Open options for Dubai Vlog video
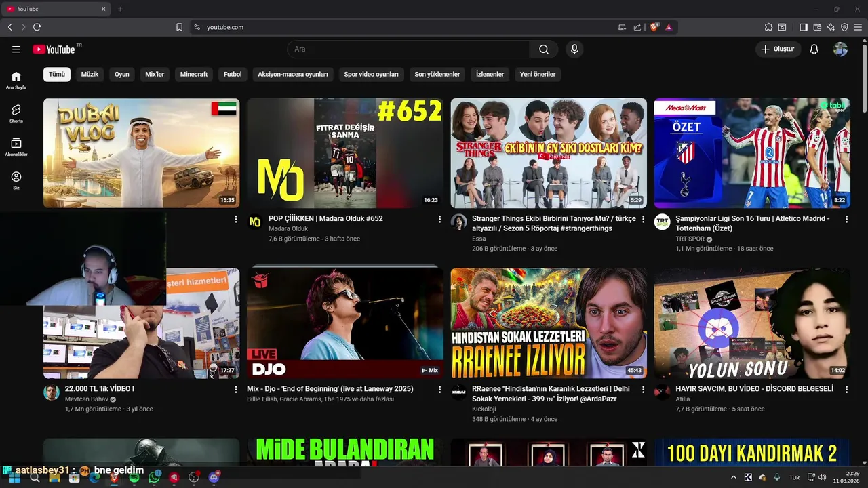 pos(236,220)
